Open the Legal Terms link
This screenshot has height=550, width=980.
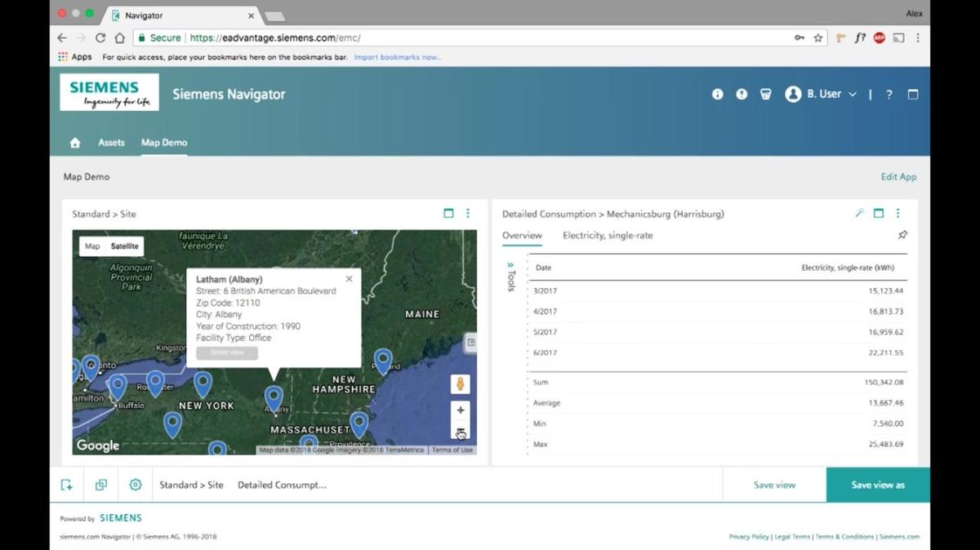791,537
